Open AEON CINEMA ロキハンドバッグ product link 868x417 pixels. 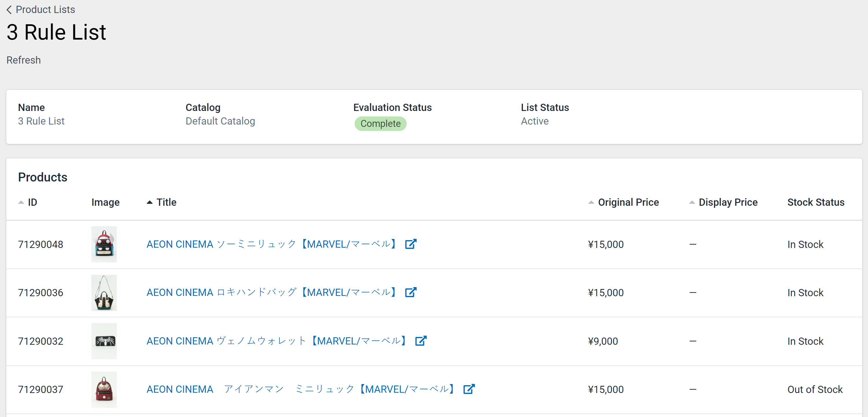[x=272, y=292]
